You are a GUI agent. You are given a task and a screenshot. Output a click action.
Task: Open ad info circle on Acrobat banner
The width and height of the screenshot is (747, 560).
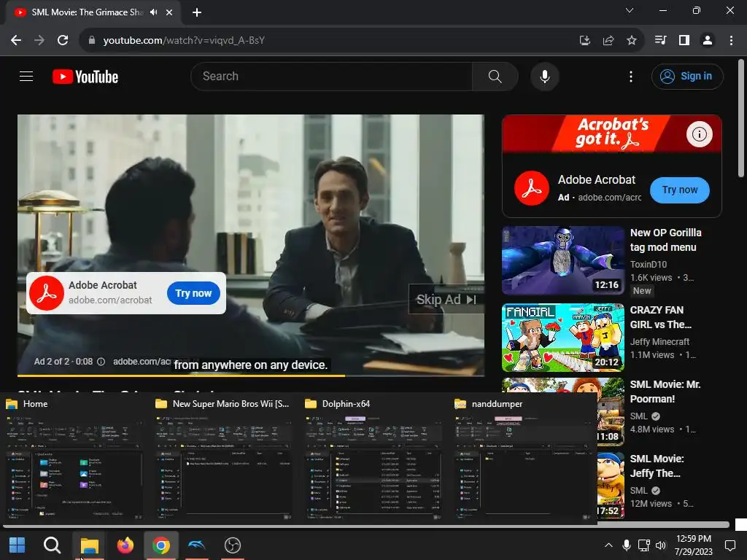click(700, 134)
